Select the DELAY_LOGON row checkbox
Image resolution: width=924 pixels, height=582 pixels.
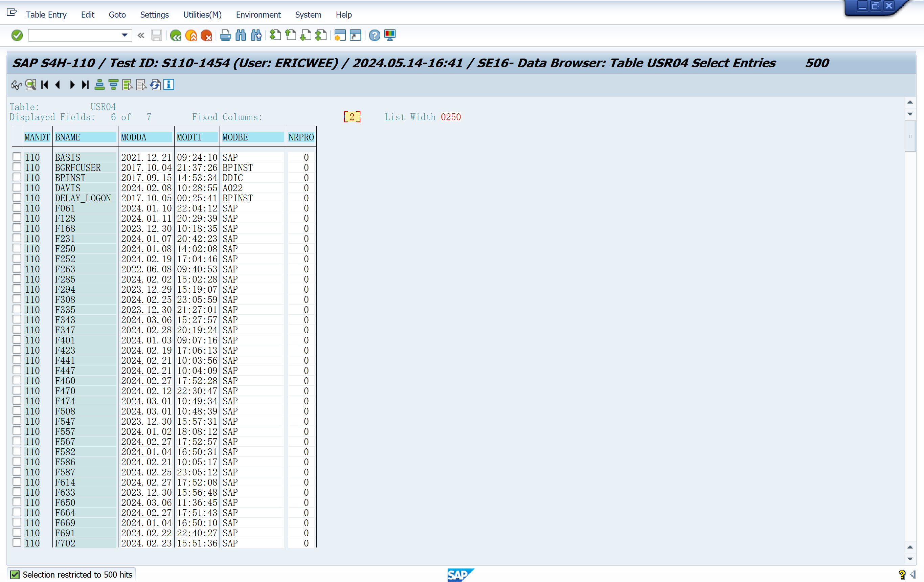coord(17,198)
